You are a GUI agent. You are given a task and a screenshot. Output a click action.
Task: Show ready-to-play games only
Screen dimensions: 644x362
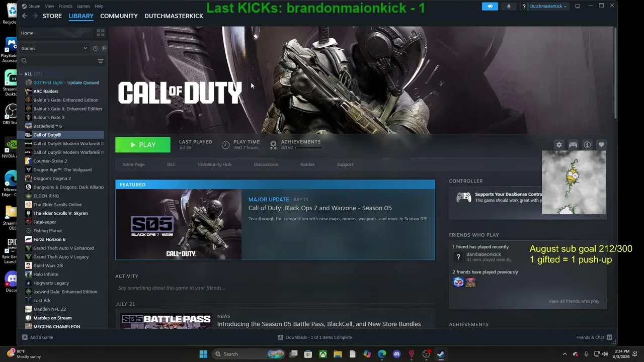(x=104, y=48)
